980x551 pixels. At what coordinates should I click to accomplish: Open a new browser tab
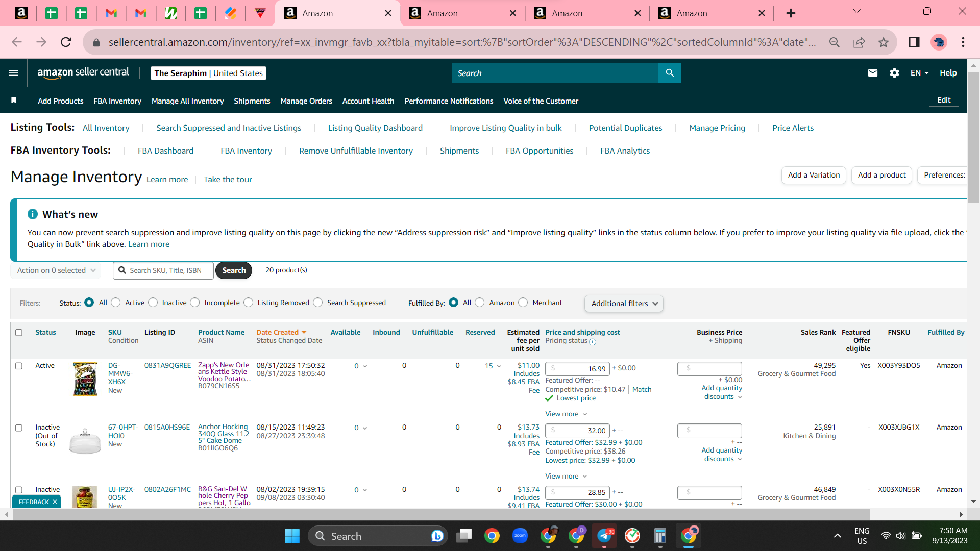791,13
